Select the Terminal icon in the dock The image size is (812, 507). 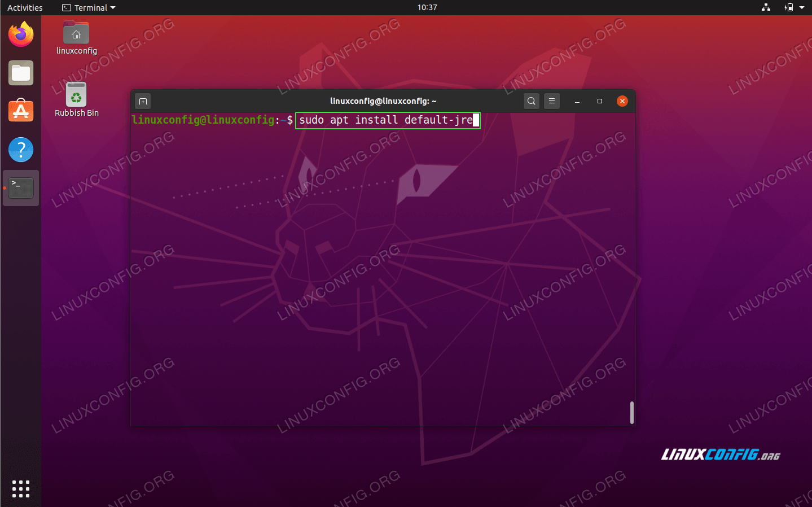click(21, 188)
